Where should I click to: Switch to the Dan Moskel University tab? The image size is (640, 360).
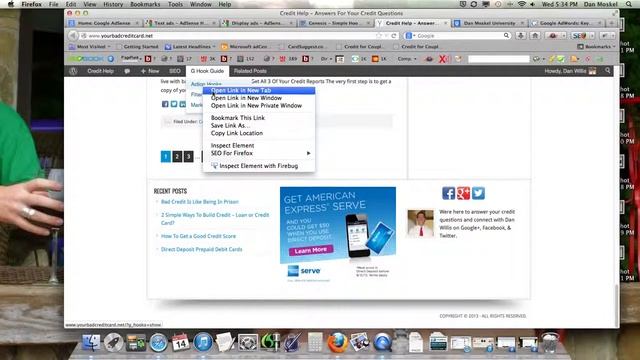coord(489,23)
